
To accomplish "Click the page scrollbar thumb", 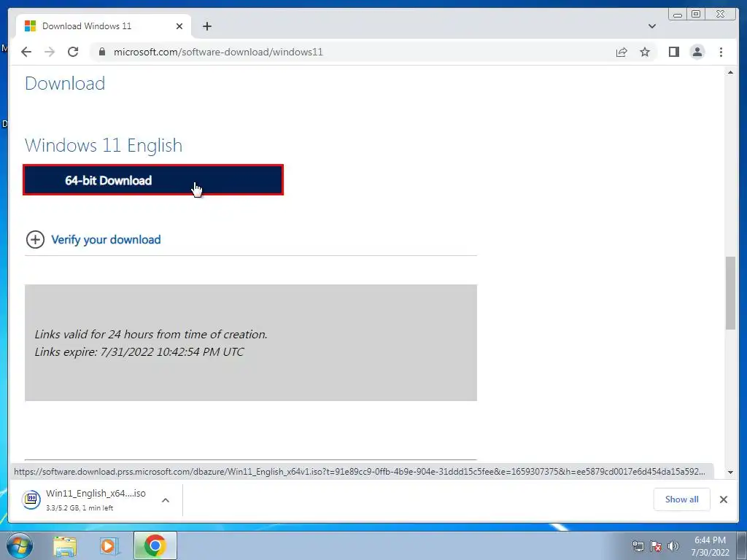I will pyautogui.click(x=730, y=293).
